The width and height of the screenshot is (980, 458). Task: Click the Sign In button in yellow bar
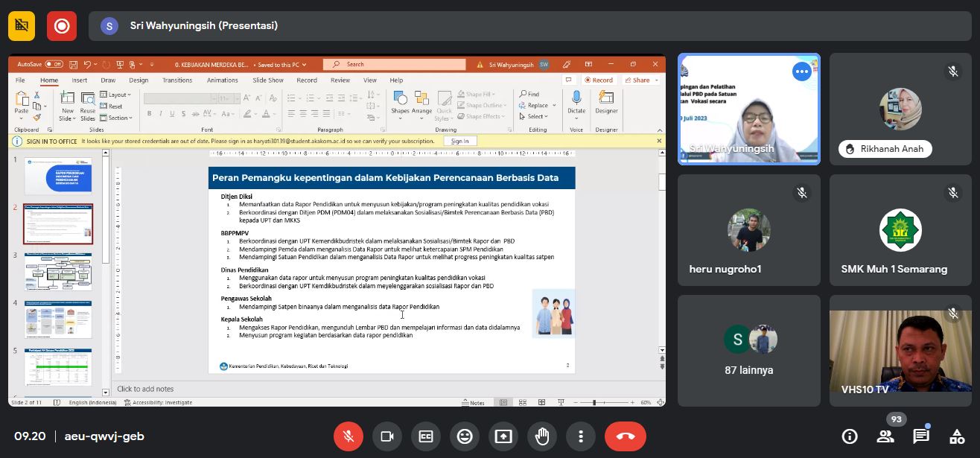tap(460, 141)
